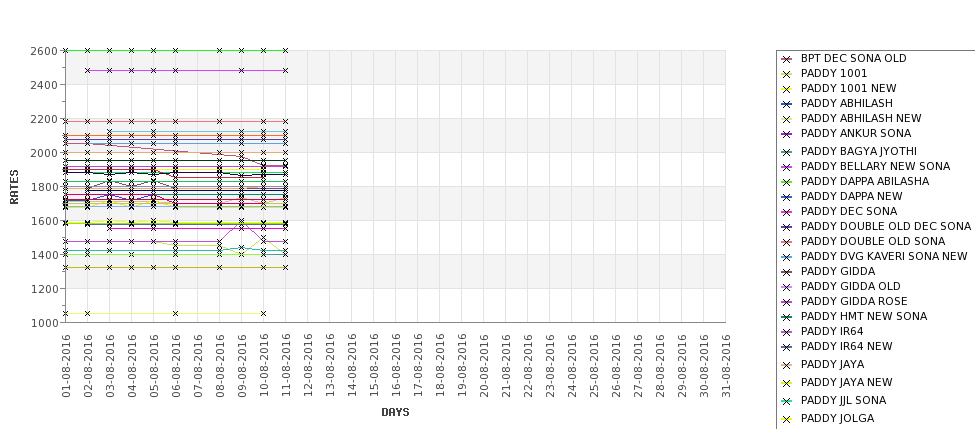Screen dimensions: 975x429
Task: Select PADDY GIDDA OLD legend entry
Action: [851, 286]
